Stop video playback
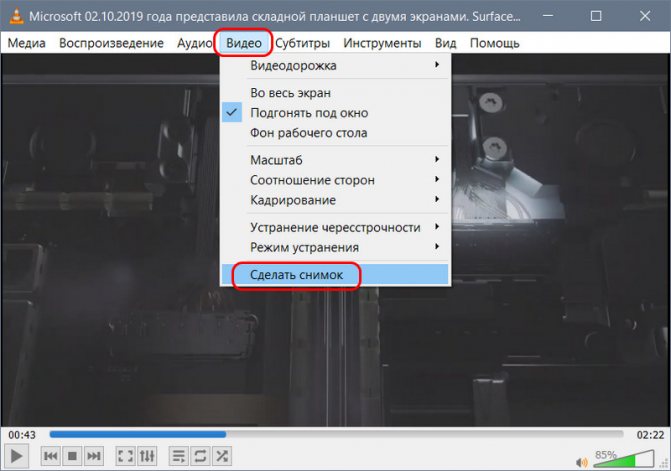 tap(72, 456)
